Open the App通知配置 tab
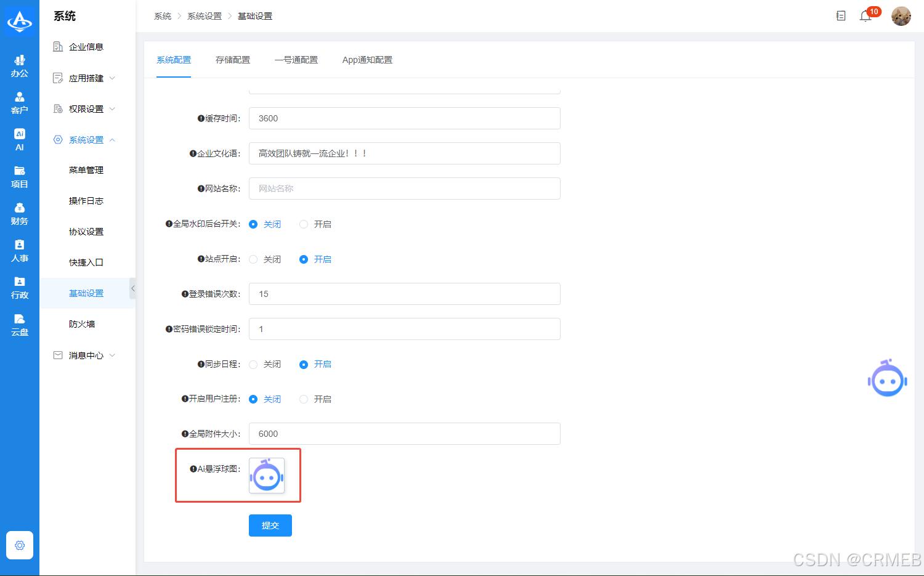924x576 pixels. (367, 59)
